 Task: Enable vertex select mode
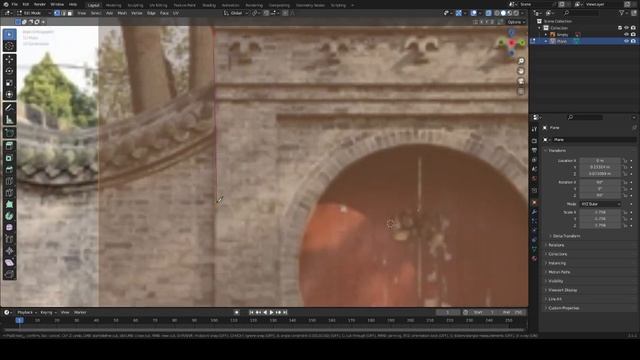[57, 13]
